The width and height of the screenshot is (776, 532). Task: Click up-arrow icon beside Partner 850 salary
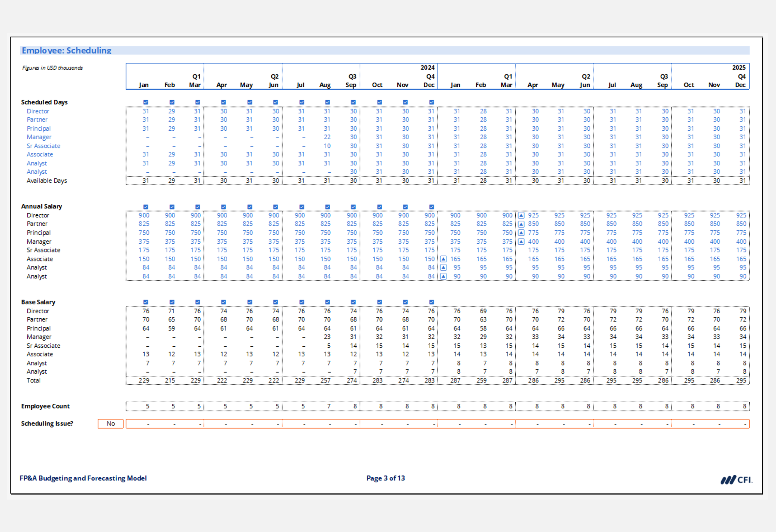coord(521,224)
